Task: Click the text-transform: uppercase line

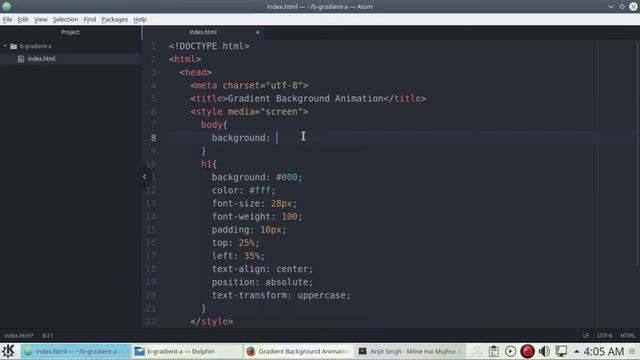Action: pyautogui.click(x=281, y=295)
